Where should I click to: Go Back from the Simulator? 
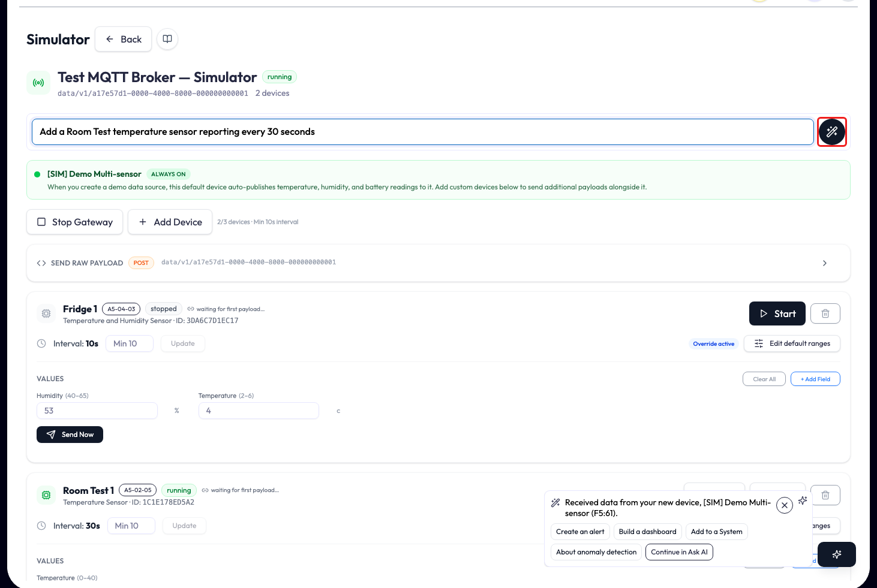123,39
